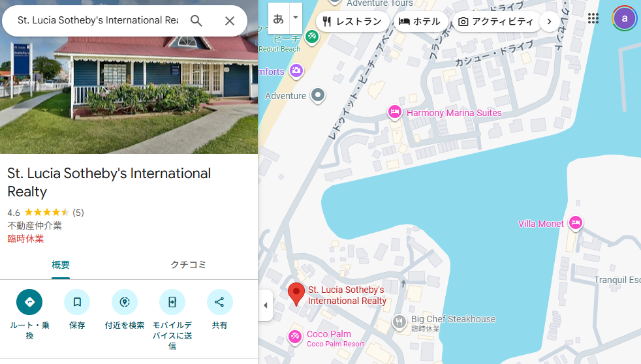Filter map by ホテル
This screenshot has height=364, width=641.
coord(420,22)
